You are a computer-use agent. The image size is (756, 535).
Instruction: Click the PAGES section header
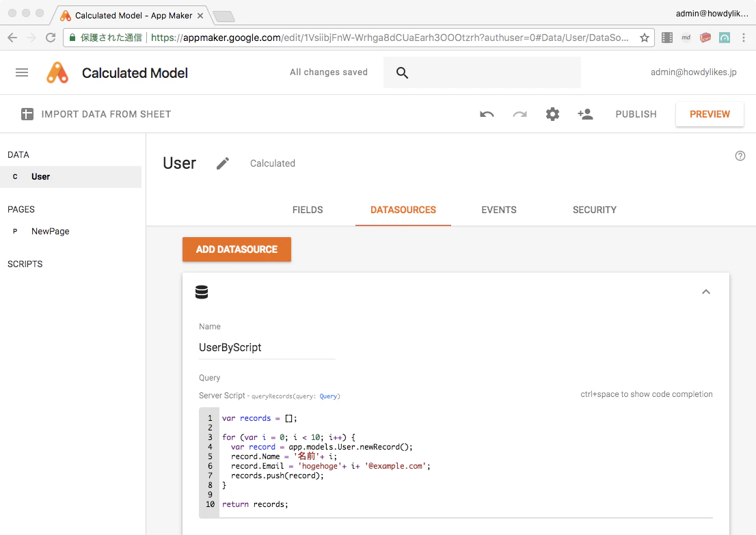pos(21,210)
